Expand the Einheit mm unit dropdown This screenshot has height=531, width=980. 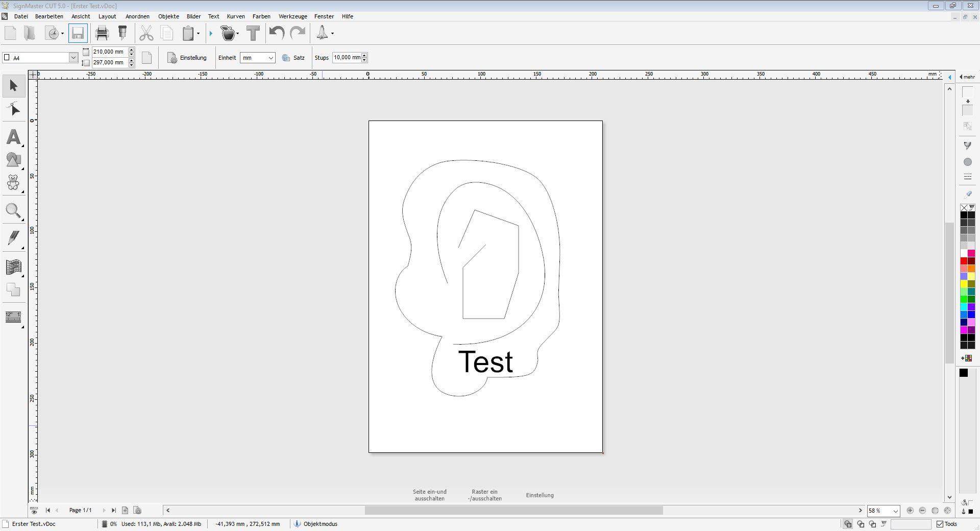tap(271, 58)
